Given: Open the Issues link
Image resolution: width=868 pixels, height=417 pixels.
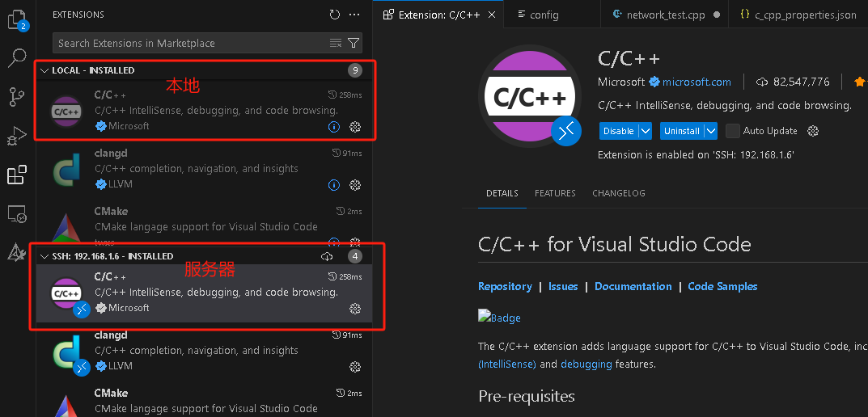Looking at the screenshot, I should click(x=563, y=286).
